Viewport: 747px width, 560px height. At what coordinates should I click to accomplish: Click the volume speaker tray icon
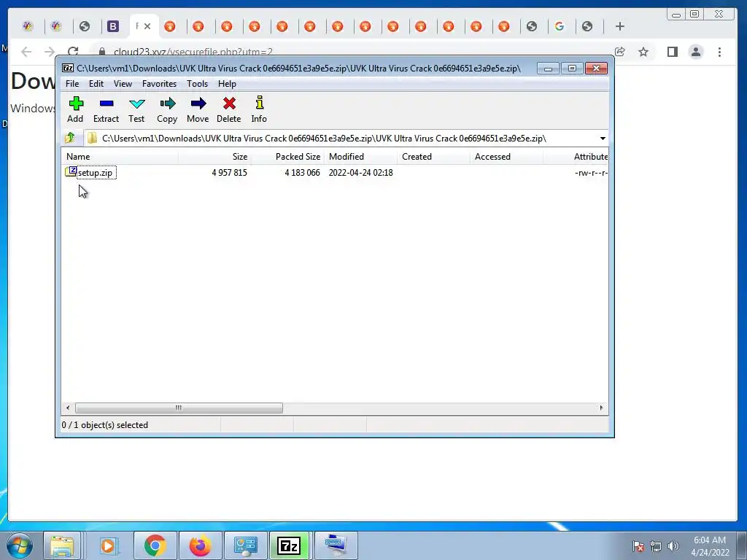point(673,546)
